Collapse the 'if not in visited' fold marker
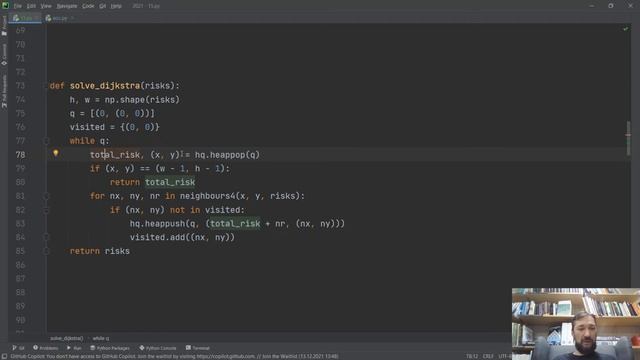The width and height of the screenshot is (640, 360). pos(46,210)
